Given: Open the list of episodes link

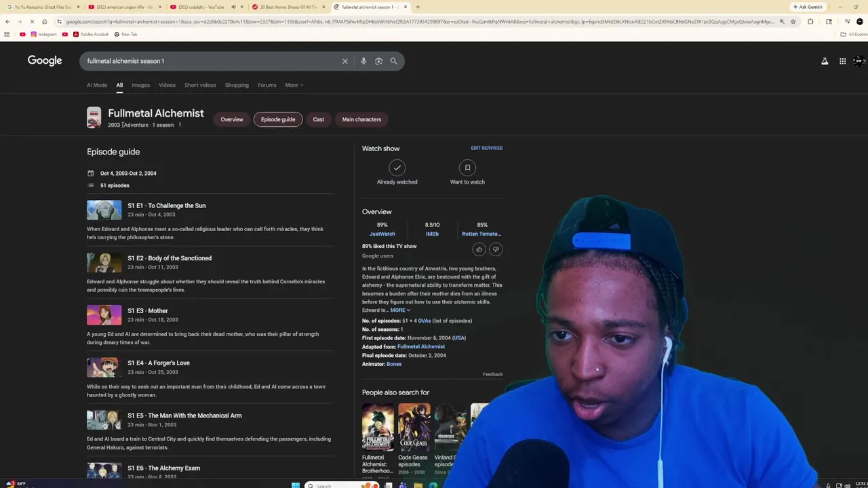Looking at the screenshot, I should 452,321.
